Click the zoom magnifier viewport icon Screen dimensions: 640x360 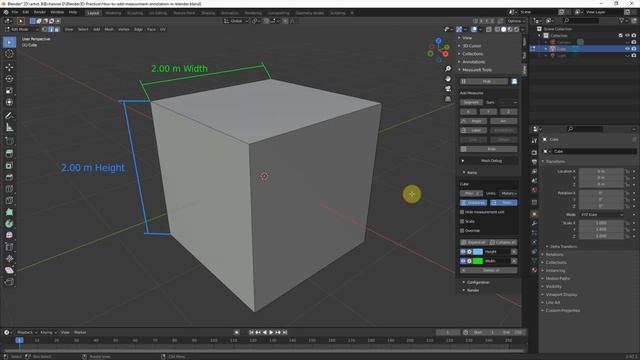click(x=448, y=69)
